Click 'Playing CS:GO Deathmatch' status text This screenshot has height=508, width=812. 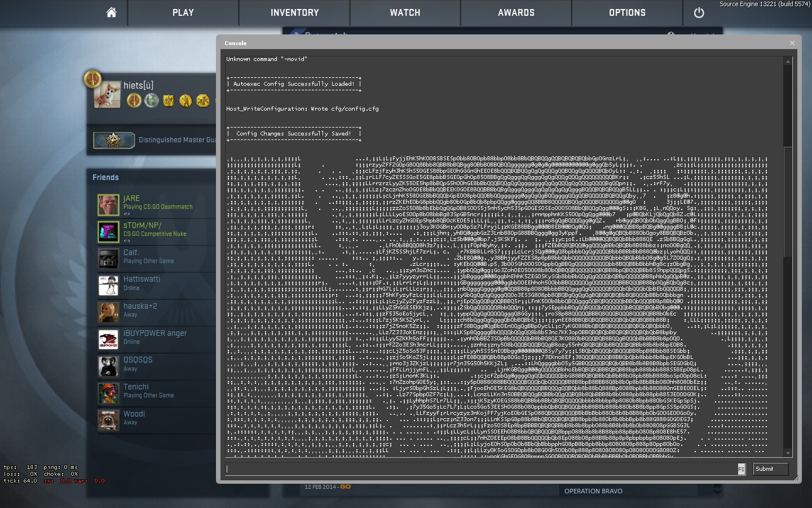click(158, 207)
